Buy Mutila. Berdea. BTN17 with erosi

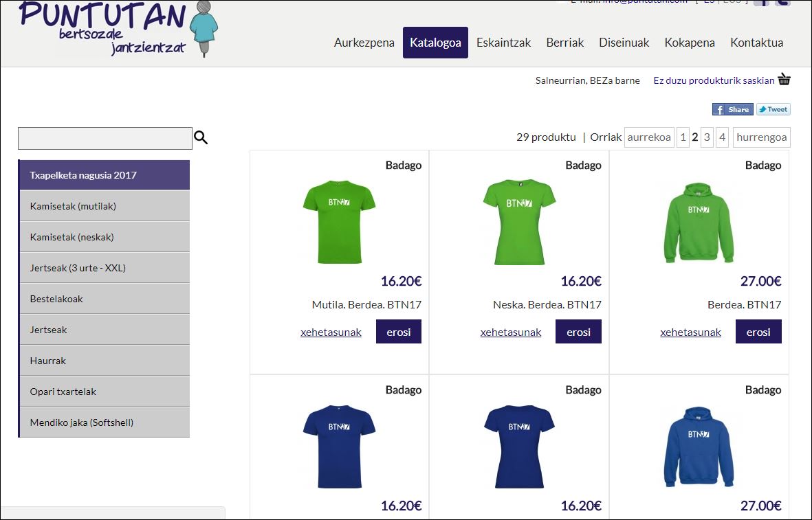click(399, 332)
